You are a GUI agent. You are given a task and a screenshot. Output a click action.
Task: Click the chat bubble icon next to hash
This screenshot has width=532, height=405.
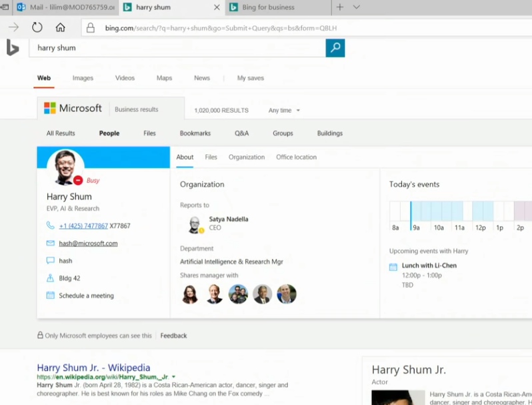(50, 261)
